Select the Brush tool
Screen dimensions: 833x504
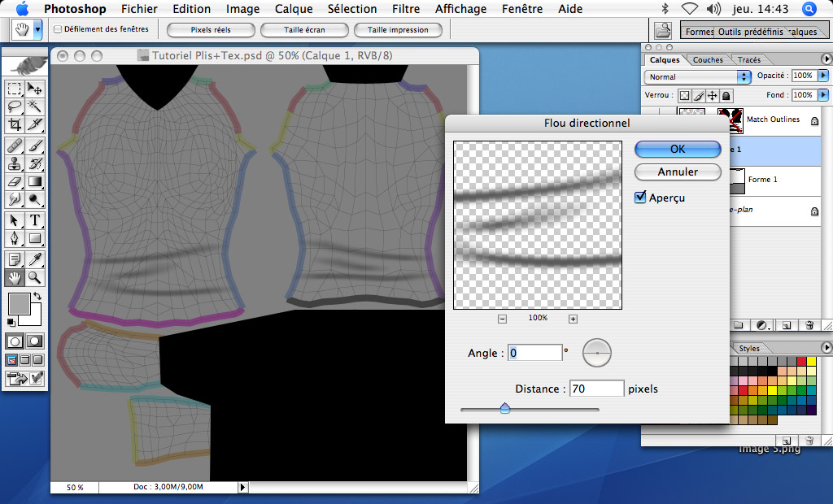tap(35, 146)
